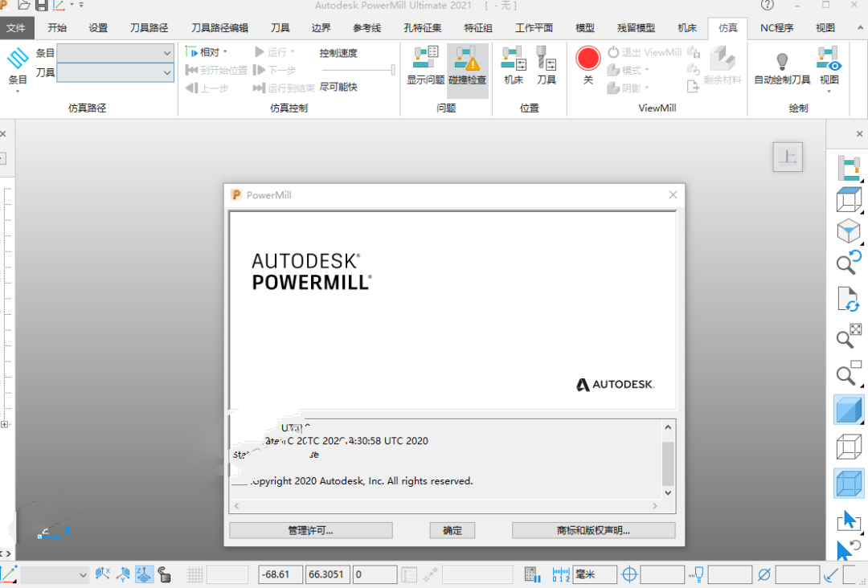This screenshot has width=868, height=588.
Task: Click the magnifier with rotate arrow icon
Action: click(849, 263)
